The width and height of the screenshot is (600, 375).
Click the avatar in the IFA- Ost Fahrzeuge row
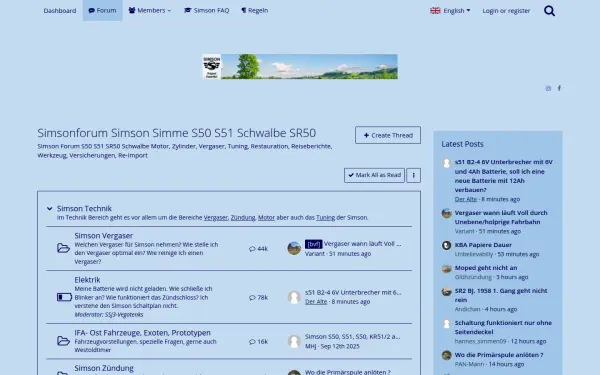(x=294, y=341)
